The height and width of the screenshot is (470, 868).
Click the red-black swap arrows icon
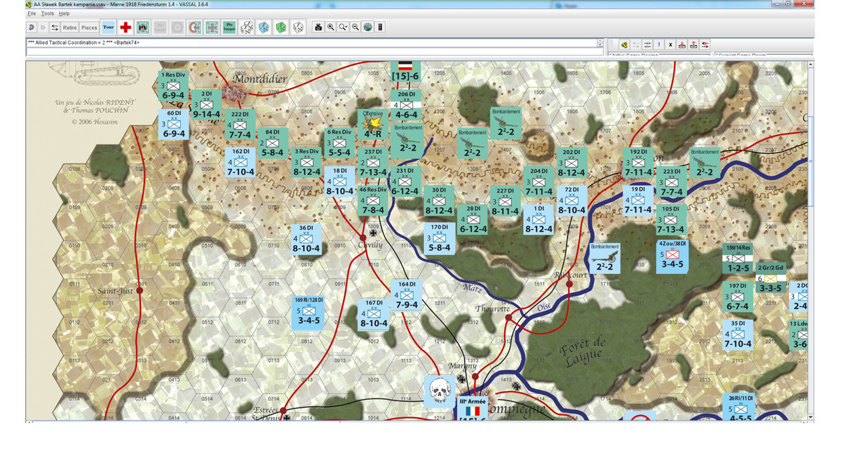705,45
